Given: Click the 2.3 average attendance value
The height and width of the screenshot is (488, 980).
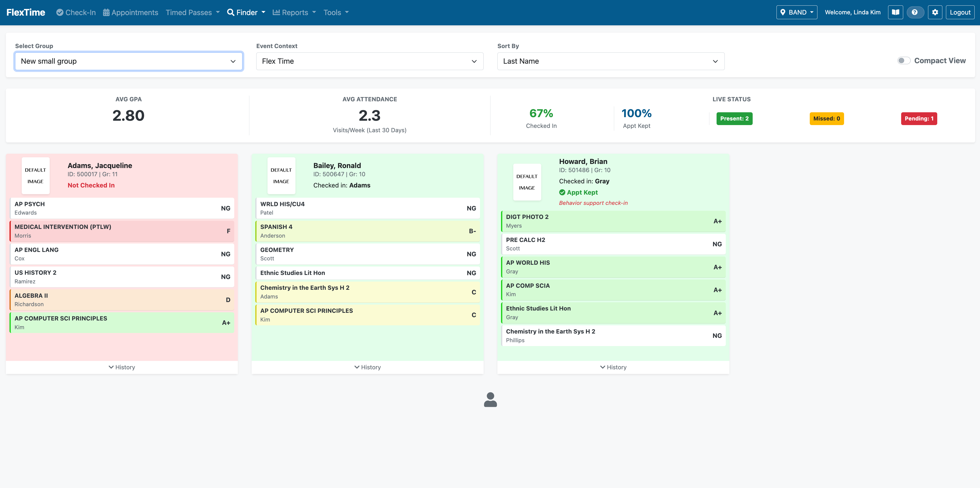Looking at the screenshot, I should [369, 116].
